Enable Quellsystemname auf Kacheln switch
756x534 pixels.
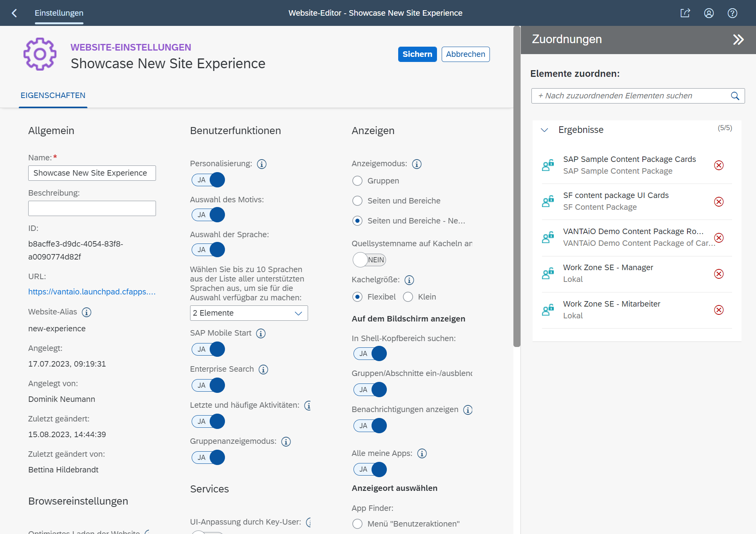coord(369,260)
